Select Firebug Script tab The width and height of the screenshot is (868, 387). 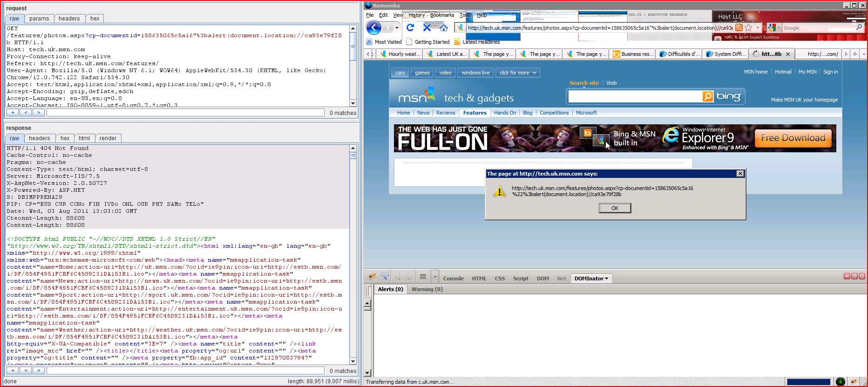point(521,278)
